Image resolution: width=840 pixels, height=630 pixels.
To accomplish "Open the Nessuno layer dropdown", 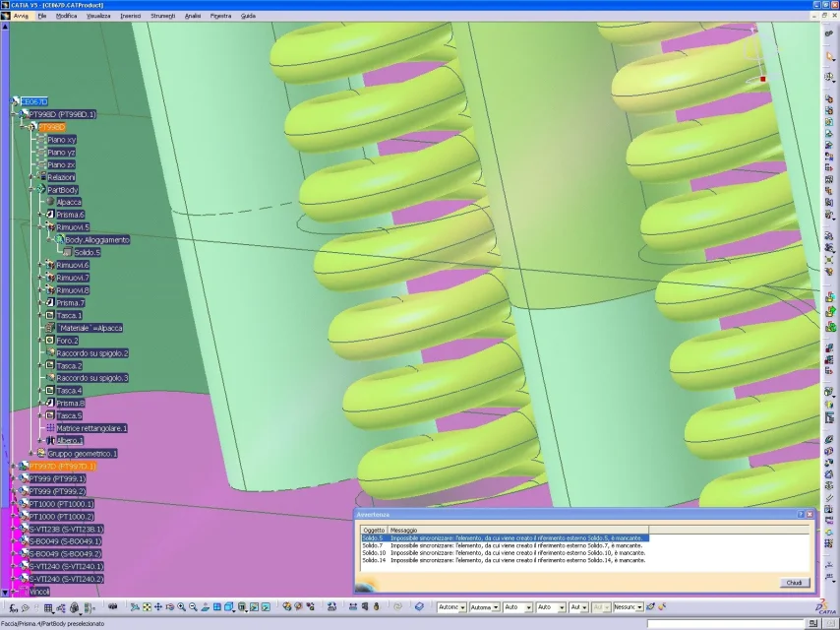I will click(639, 607).
